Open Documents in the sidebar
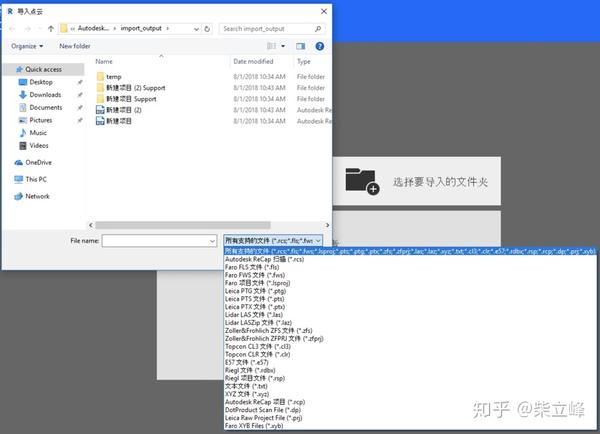Viewport: 600px width, 434px height. tap(46, 108)
